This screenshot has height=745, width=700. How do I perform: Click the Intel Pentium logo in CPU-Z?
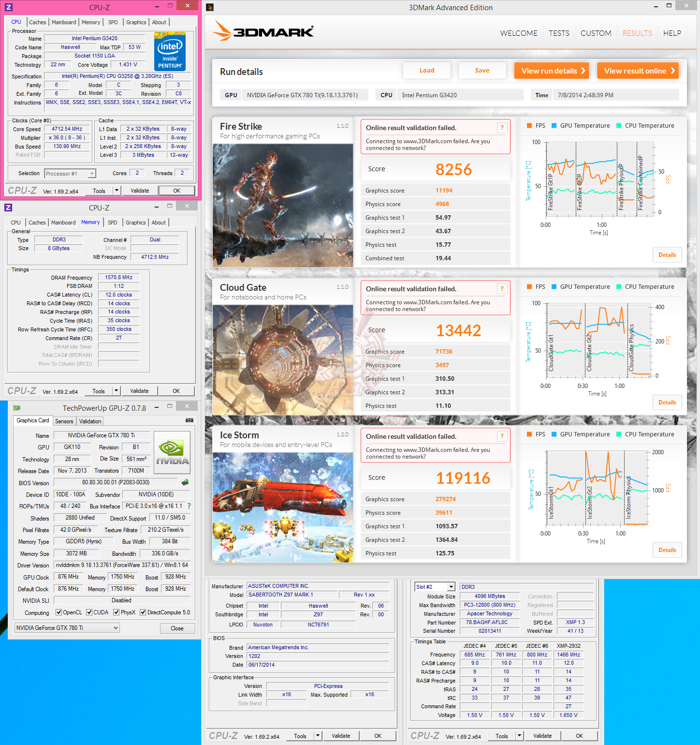click(x=170, y=51)
